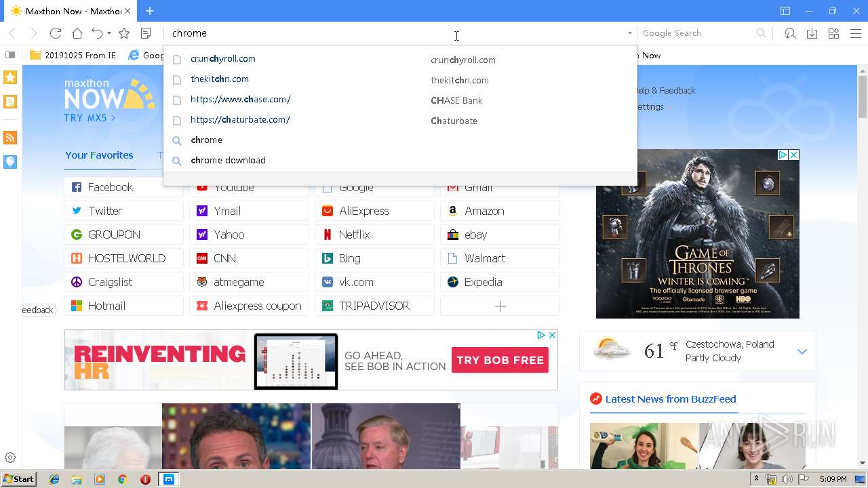868x488 pixels.
Task: Click the Undo closed tab icon
Action: tap(97, 33)
